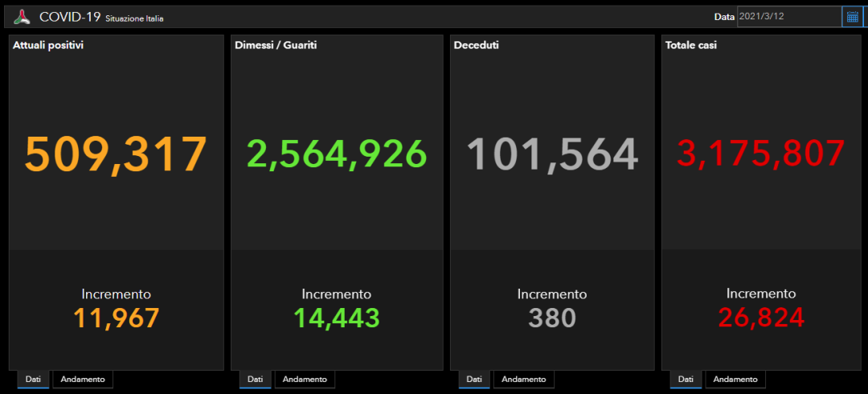Click Incremento label in Totale casi card
This screenshot has height=394, width=868.
pyautogui.click(x=761, y=293)
